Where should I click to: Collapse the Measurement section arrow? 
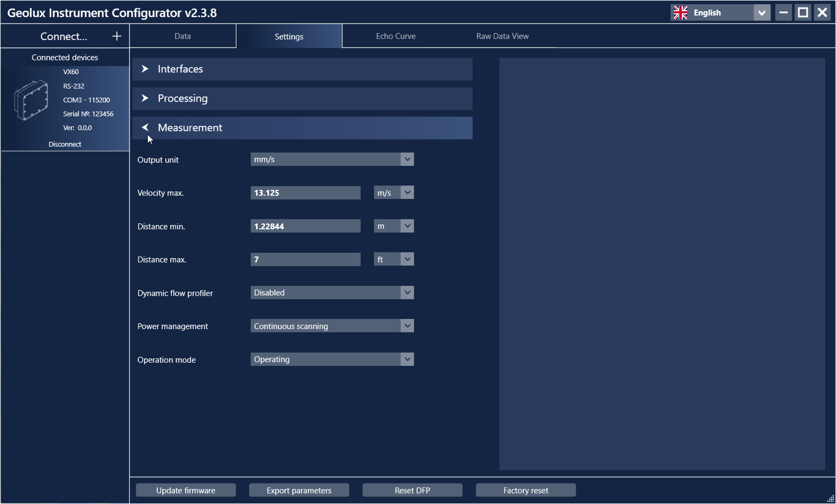click(145, 127)
